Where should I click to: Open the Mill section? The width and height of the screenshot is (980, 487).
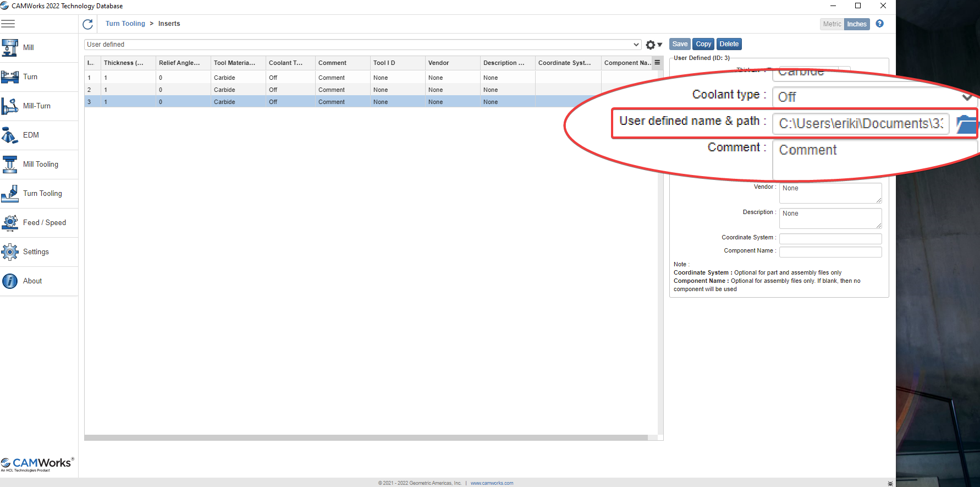click(39, 48)
